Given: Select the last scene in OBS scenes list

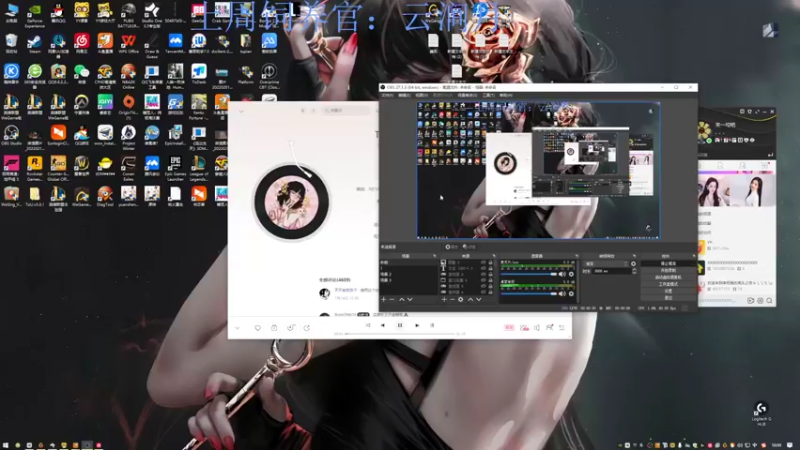Looking at the screenshot, I should [408, 280].
